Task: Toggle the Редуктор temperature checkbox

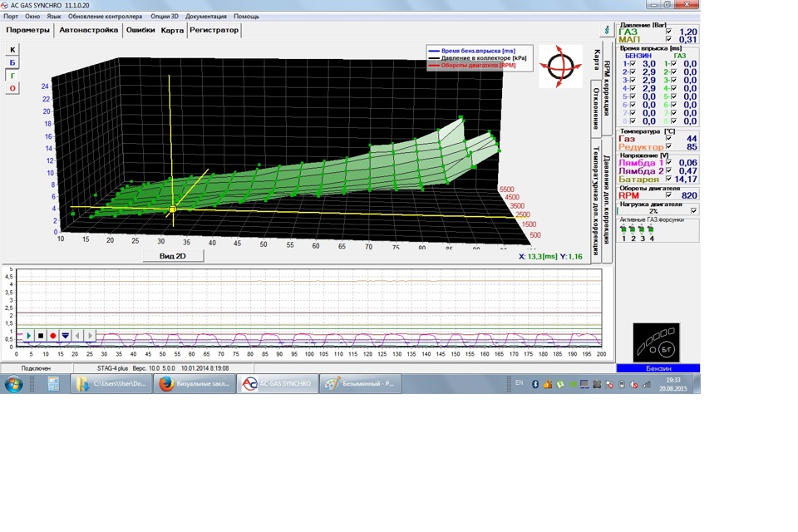Action: pyautogui.click(x=669, y=146)
